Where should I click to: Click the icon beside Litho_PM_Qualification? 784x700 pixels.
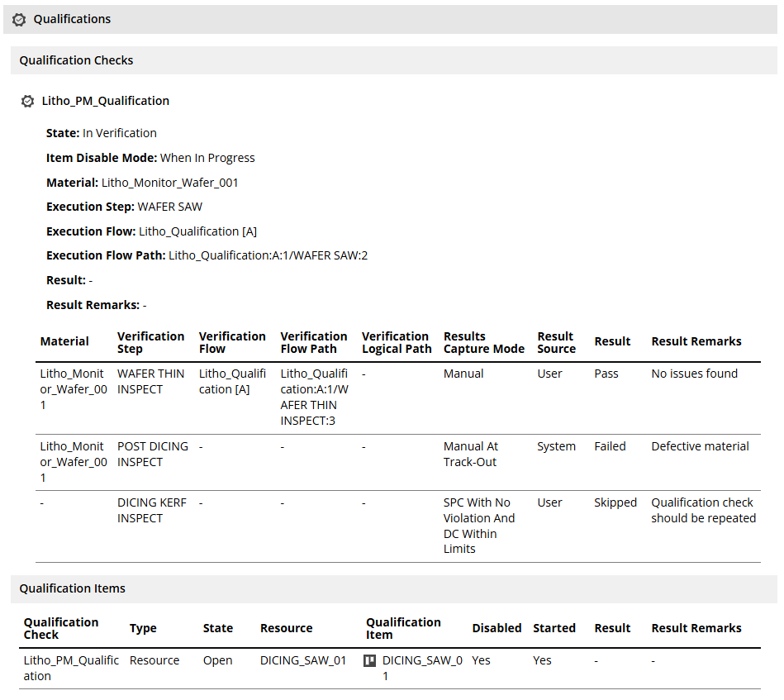coord(28,101)
